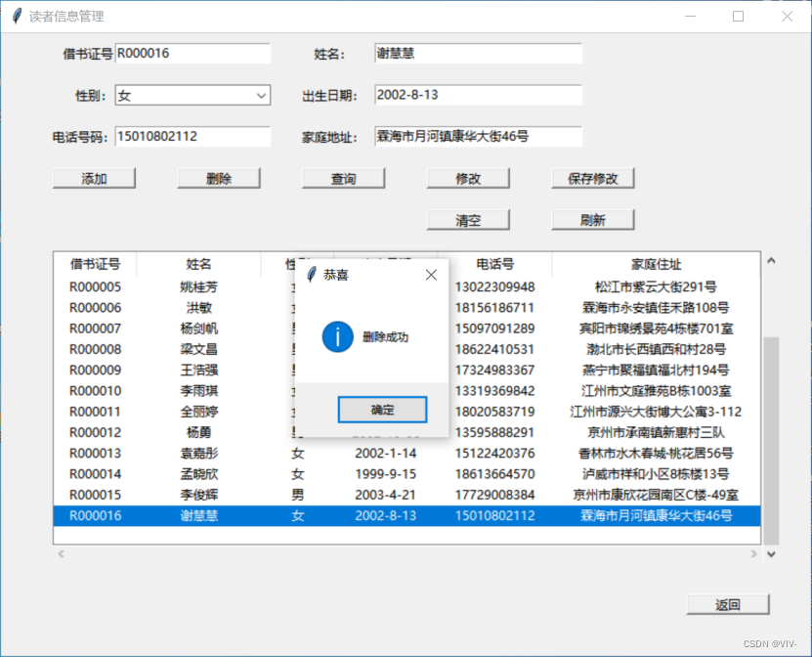Screen dimensions: 812x657
Task: Click highlighted row R000016
Action: (407, 515)
